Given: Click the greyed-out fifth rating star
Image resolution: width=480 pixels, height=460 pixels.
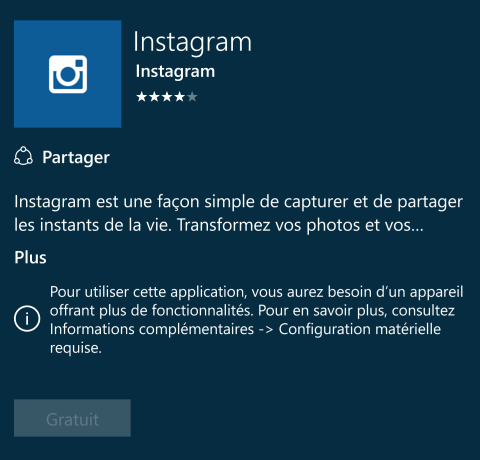Looking at the screenshot, I should [x=192, y=97].
